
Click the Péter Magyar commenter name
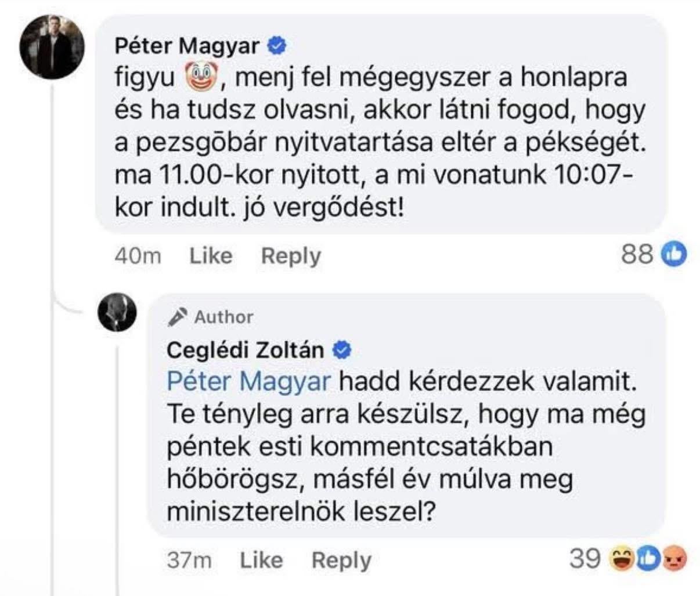point(187,45)
